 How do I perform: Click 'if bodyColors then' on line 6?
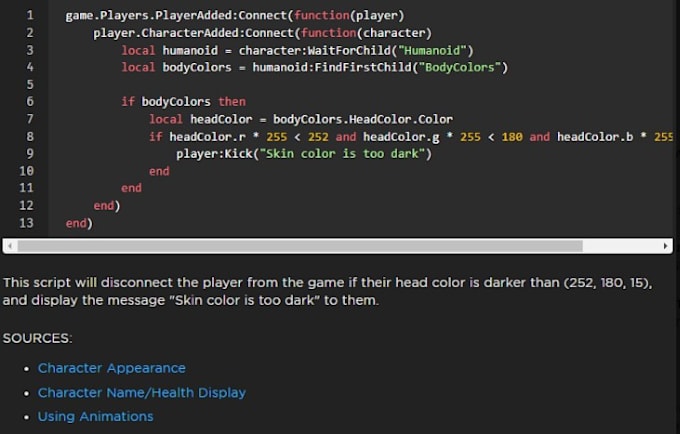[183, 102]
